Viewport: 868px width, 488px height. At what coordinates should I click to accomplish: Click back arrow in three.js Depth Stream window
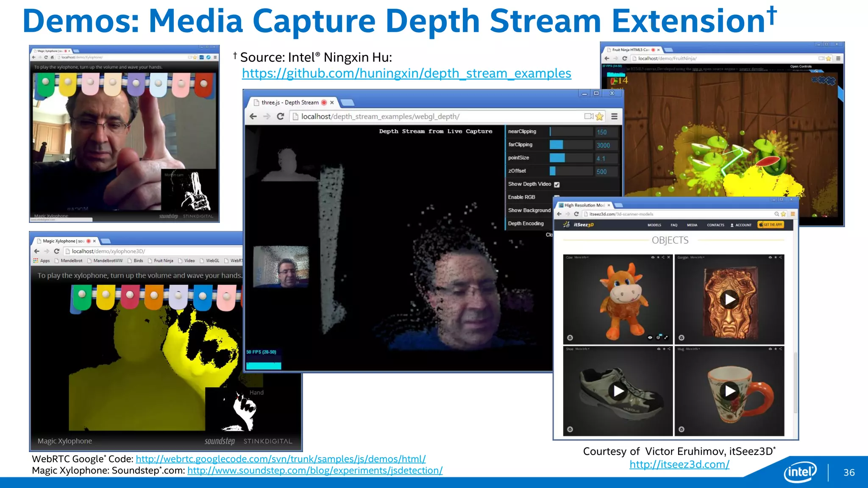point(253,116)
